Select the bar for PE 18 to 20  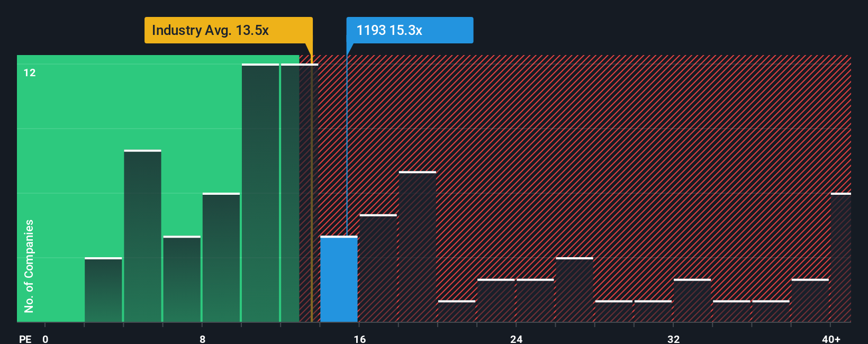tap(418, 247)
